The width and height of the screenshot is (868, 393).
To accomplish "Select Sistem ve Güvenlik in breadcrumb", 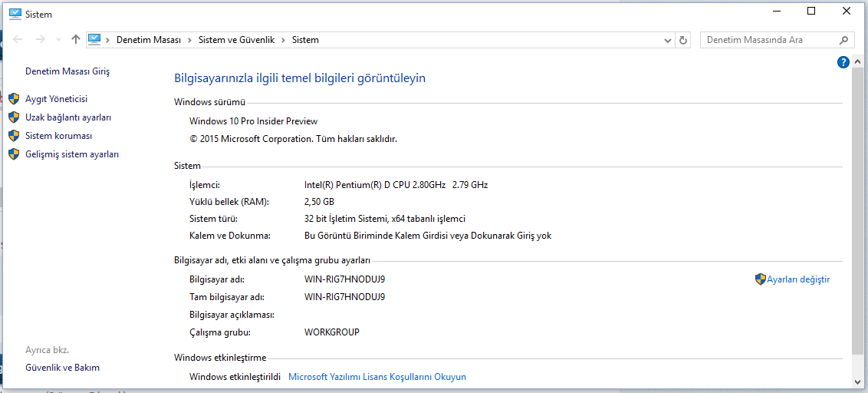I will click(236, 40).
